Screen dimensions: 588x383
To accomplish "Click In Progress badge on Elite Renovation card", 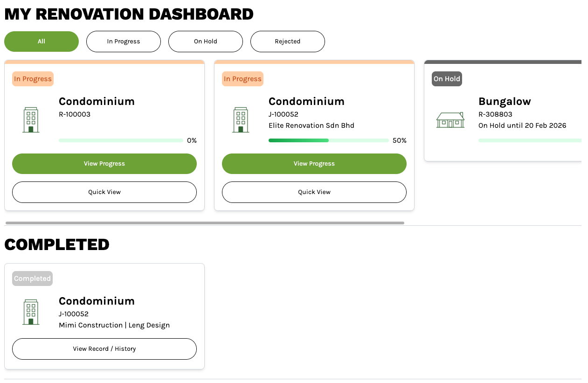I will point(242,79).
